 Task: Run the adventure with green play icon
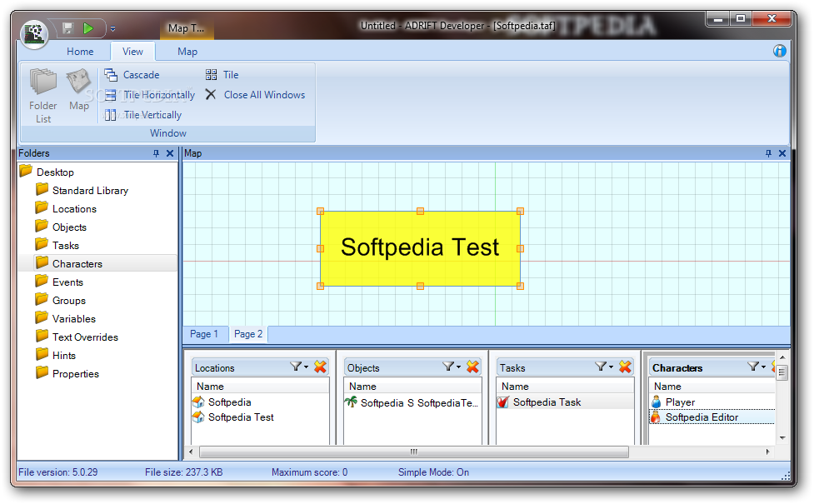click(88, 28)
